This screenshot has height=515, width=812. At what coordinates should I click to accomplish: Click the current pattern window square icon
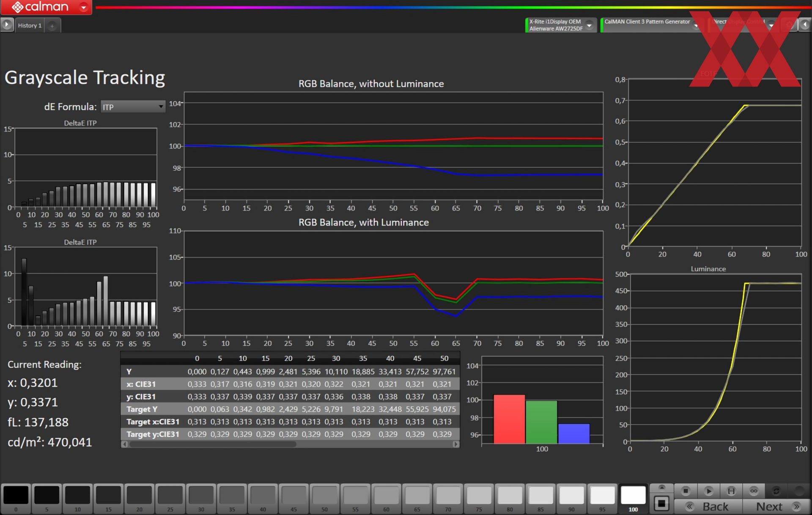click(x=662, y=504)
